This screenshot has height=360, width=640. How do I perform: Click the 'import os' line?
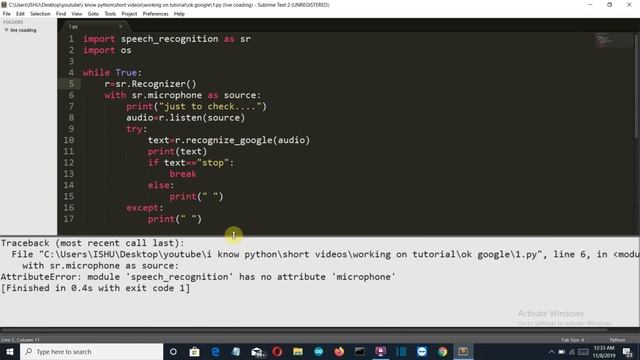tap(107, 50)
